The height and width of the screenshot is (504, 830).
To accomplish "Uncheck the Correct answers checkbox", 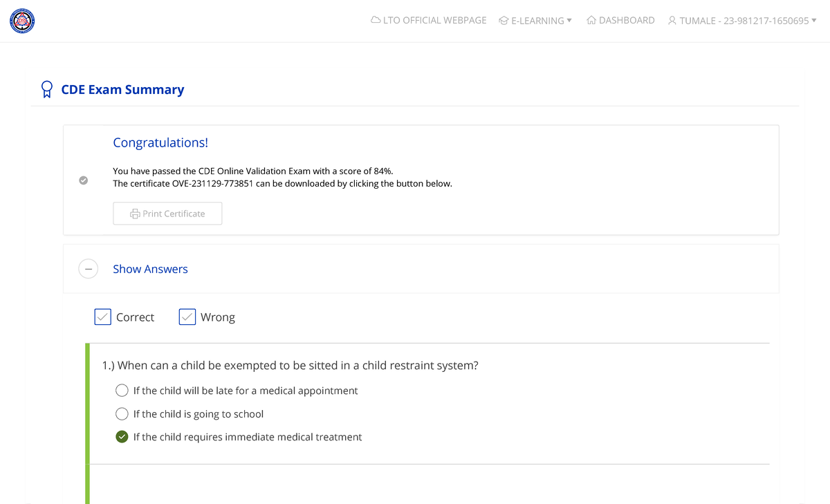I will tap(102, 317).
